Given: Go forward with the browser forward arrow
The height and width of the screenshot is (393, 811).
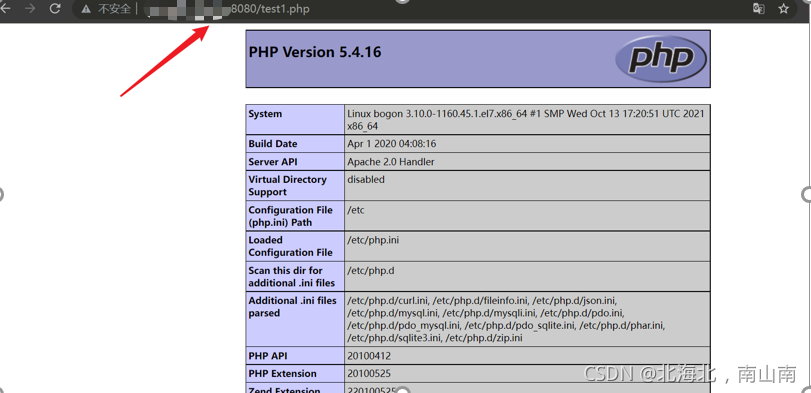Looking at the screenshot, I should tap(30, 8).
